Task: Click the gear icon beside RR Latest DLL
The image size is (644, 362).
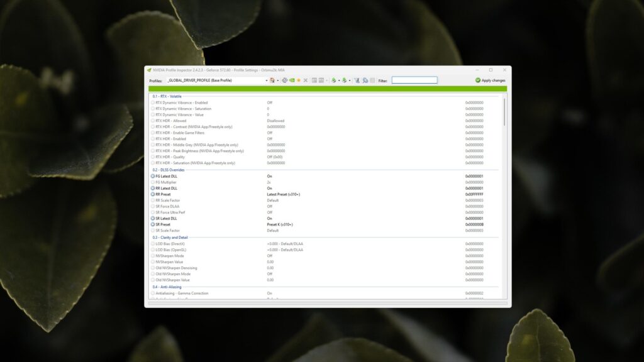Action: click(x=153, y=189)
